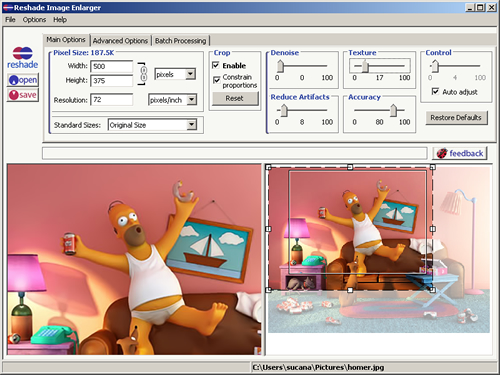Open the Options menu
The image size is (500, 375).
pos(34,20)
